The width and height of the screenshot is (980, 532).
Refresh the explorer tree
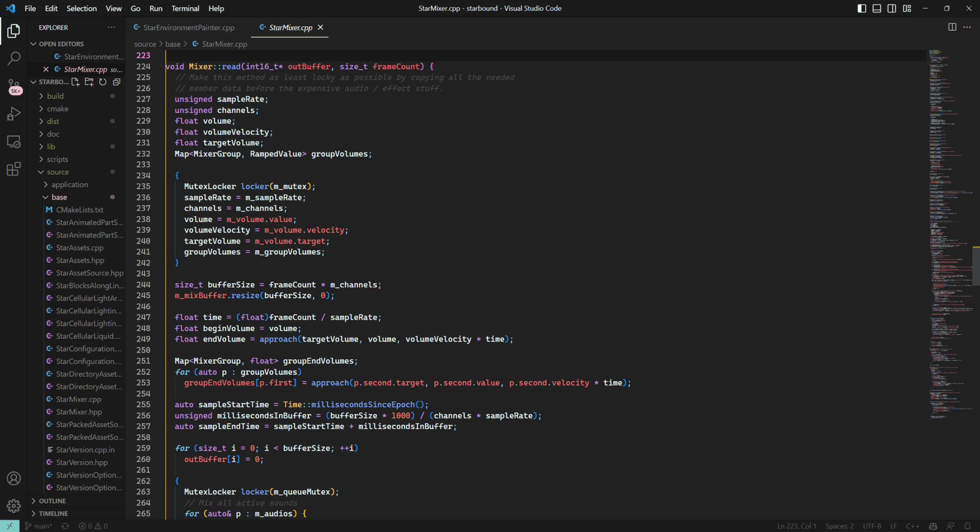tap(102, 82)
